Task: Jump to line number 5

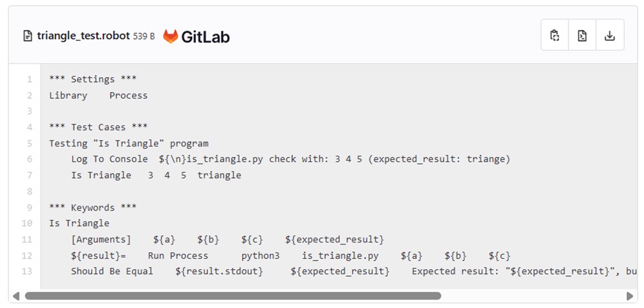Action: 29,127
